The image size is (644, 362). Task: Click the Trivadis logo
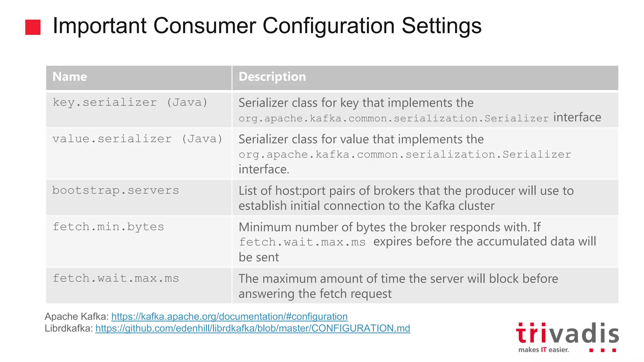tap(567, 334)
